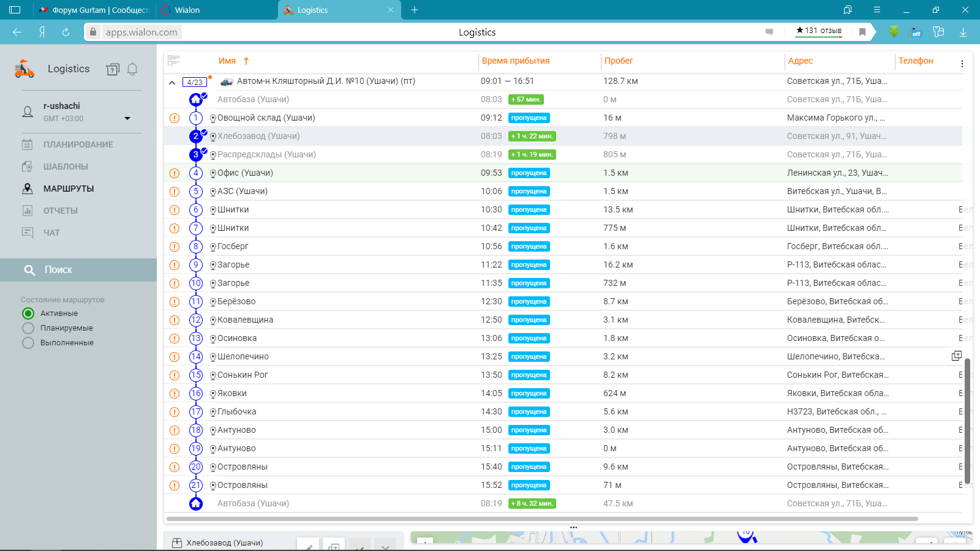Sort by Имя column header
Viewport: 980px width, 551px height.
pyautogui.click(x=227, y=61)
